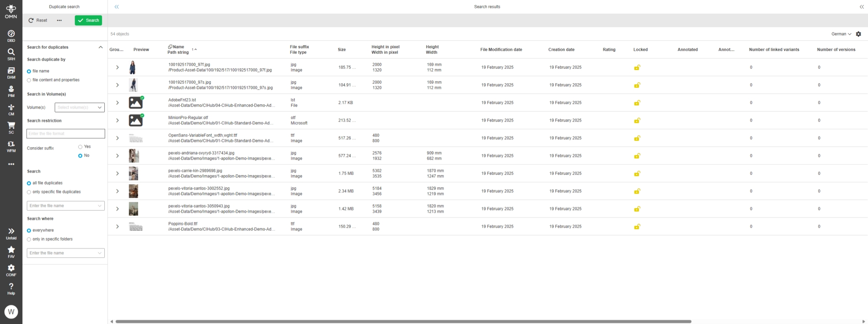Show more modules in sidebar

[x=11, y=164]
